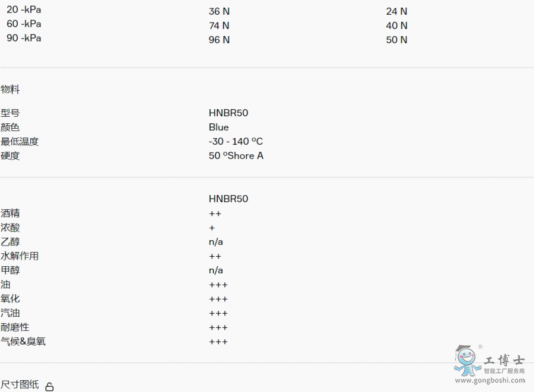This screenshot has height=392, width=534.
Task: Click the 最低温度 row label
Action: [20, 141]
